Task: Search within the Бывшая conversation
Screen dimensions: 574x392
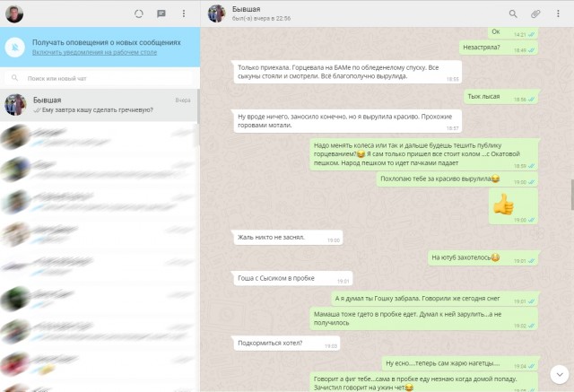Action: (513, 14)
